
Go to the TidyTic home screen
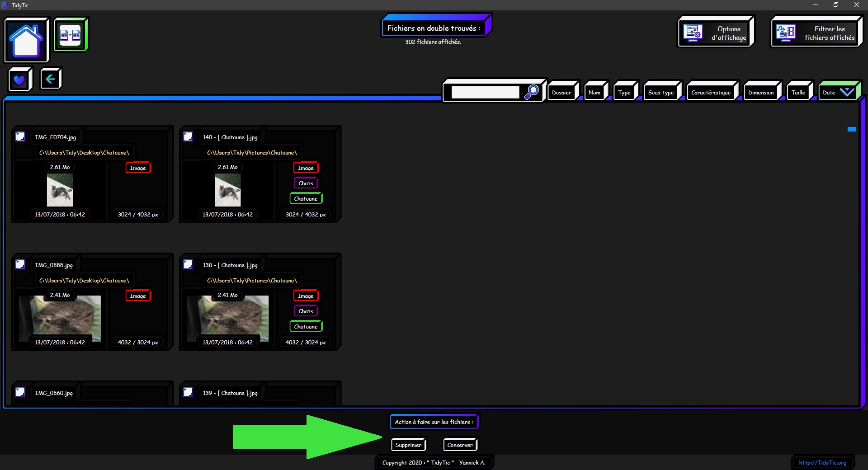[26, 40]
